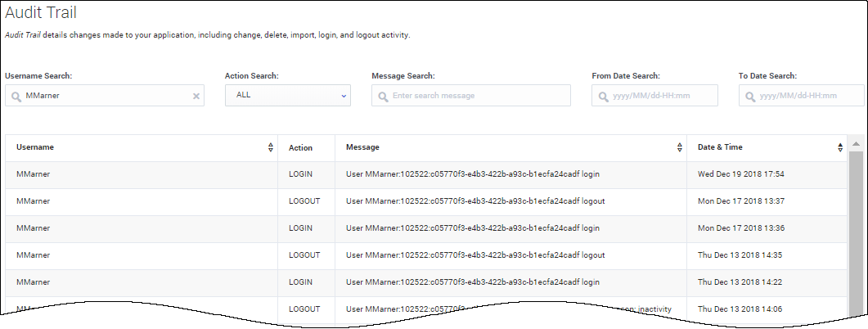Sort table by Date & Time arrows
Image resolution: width=868 pixels, height=329 pixels.
pos(839,147)
